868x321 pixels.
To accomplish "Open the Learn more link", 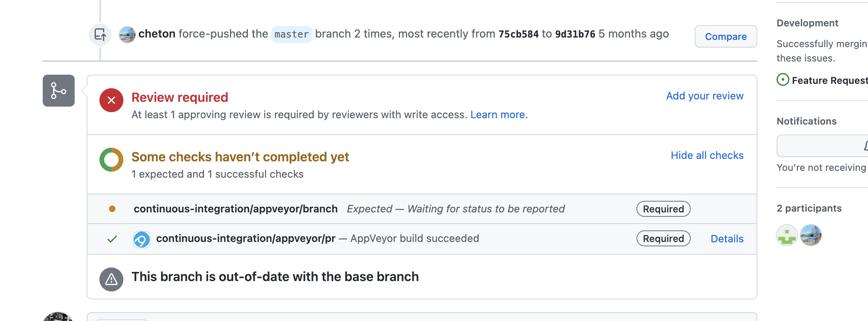I will (499, 115).
